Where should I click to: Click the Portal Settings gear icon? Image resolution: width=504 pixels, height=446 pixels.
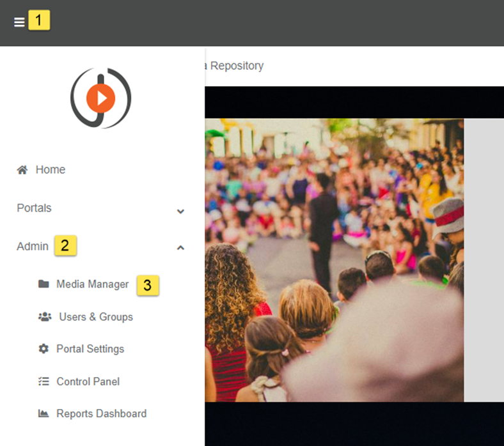(x=43, y=349)
